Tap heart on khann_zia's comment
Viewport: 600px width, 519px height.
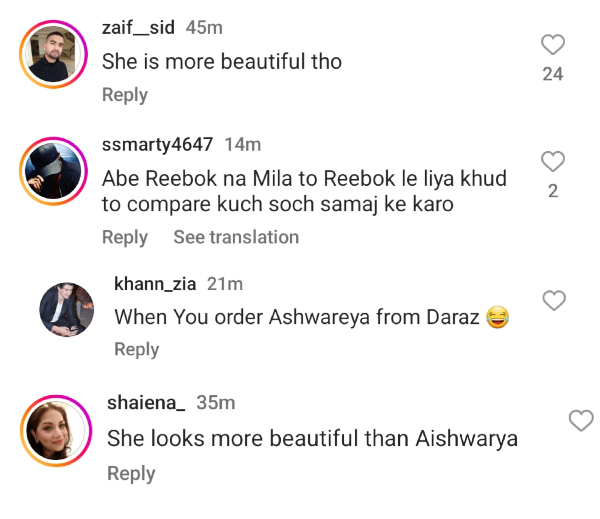[x=553, y=300]
